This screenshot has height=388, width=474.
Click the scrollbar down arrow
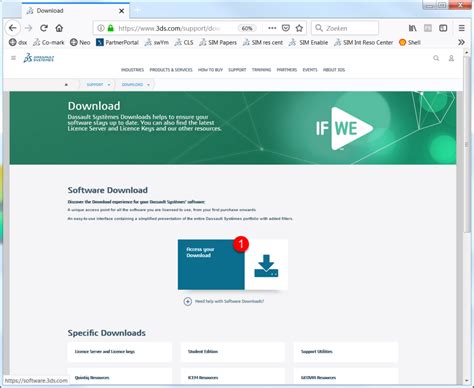[x=467, y=380]
